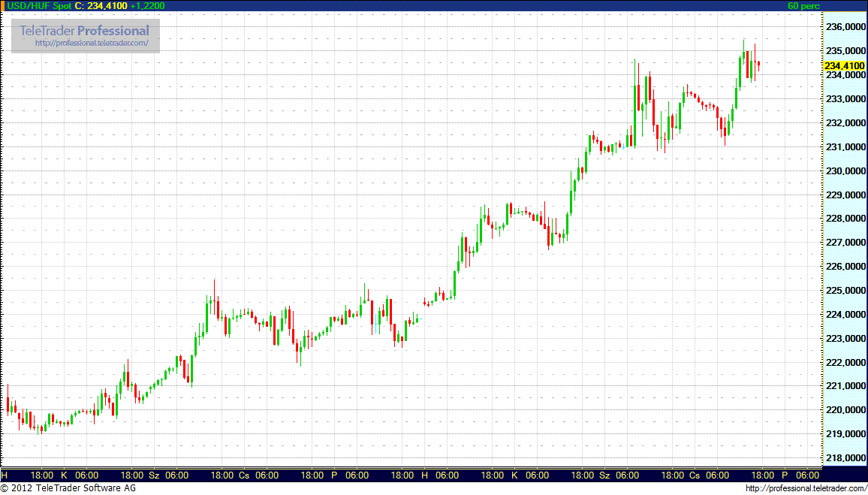The width and height of the screenshot is (868, 495).
Task: Click the 223,0000 price axis label
Action: pyautogui.click(x=845, y=338)
